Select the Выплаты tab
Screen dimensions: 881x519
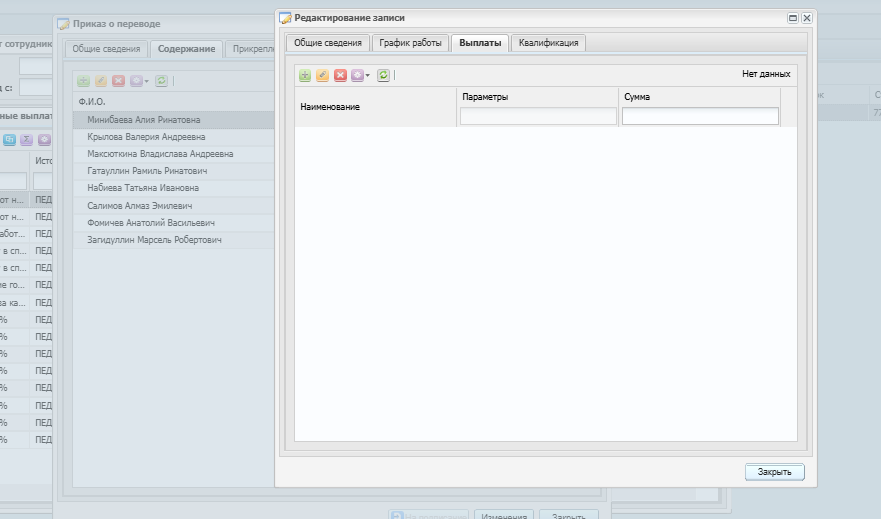coord(480,43)
